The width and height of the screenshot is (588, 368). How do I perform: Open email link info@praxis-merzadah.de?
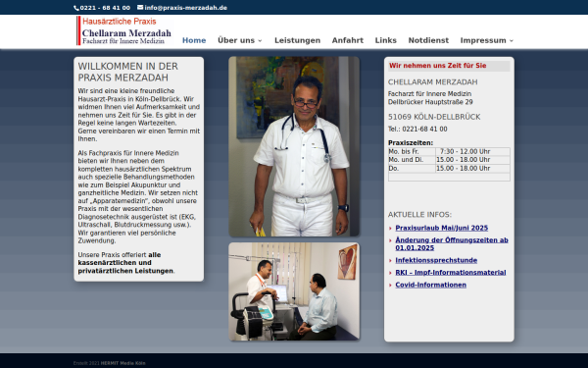pyautogui.click(x=185, y=8)
